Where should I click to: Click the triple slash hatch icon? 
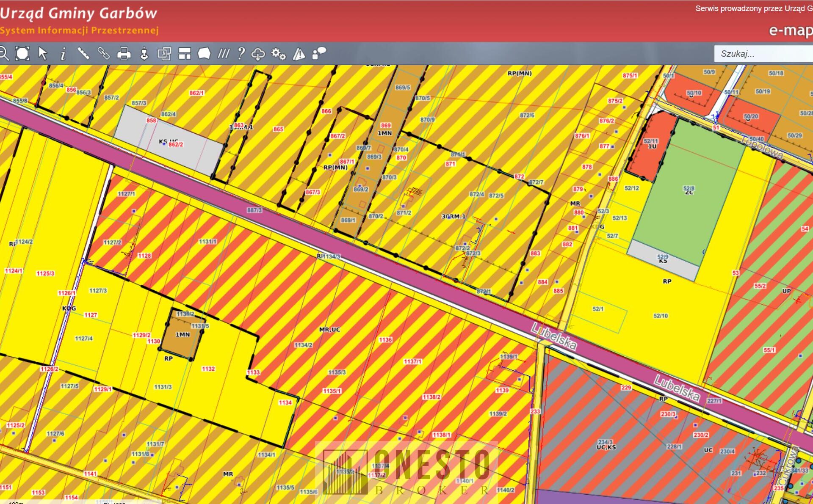point(224,54)
